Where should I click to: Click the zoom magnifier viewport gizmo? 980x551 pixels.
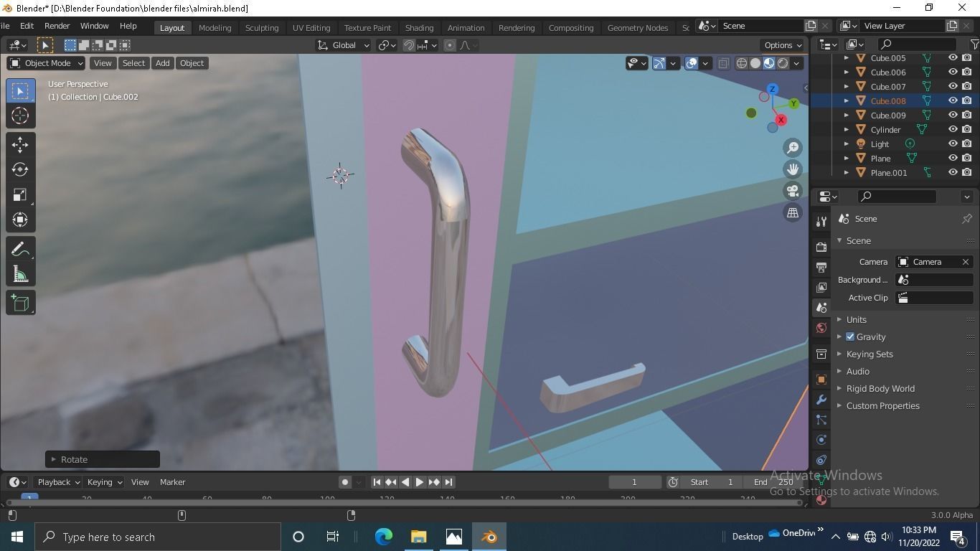pos(793,148)
